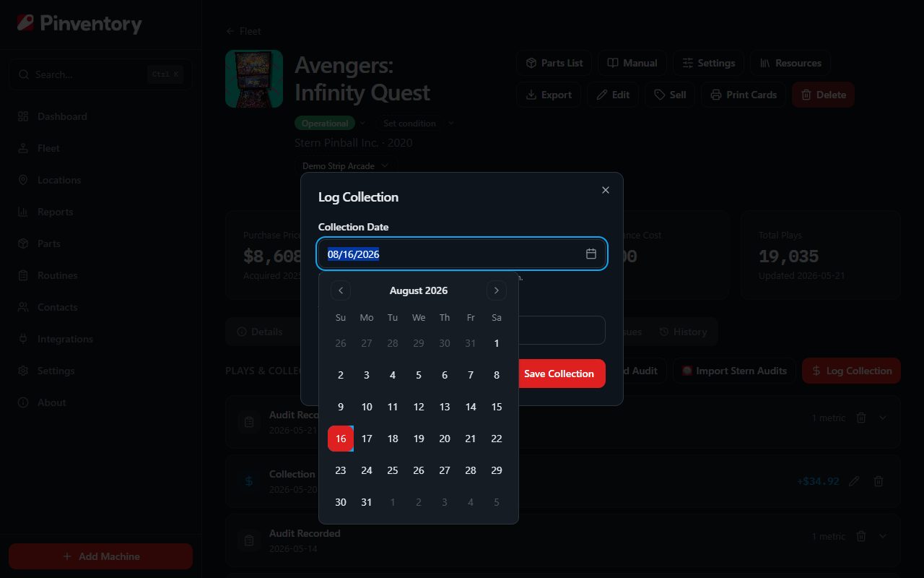Go to previous month in date picker
The height and width of the screenshot is (578, 924).
[x=341, y=290]
